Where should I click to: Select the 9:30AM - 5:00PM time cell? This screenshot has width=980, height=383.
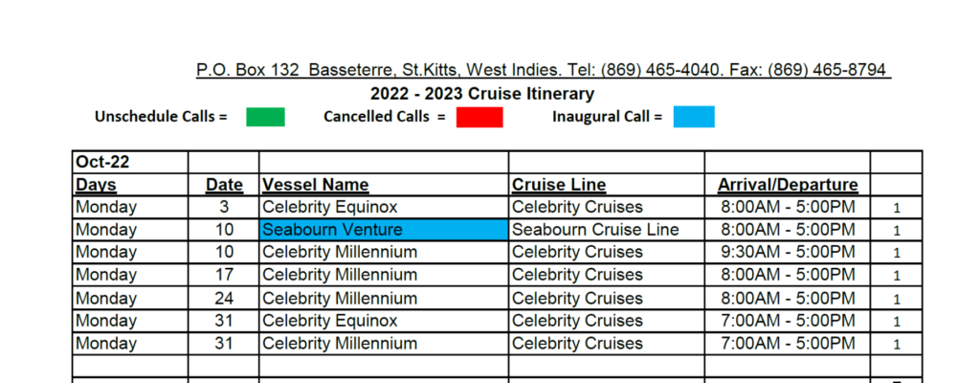pos(787,252)
